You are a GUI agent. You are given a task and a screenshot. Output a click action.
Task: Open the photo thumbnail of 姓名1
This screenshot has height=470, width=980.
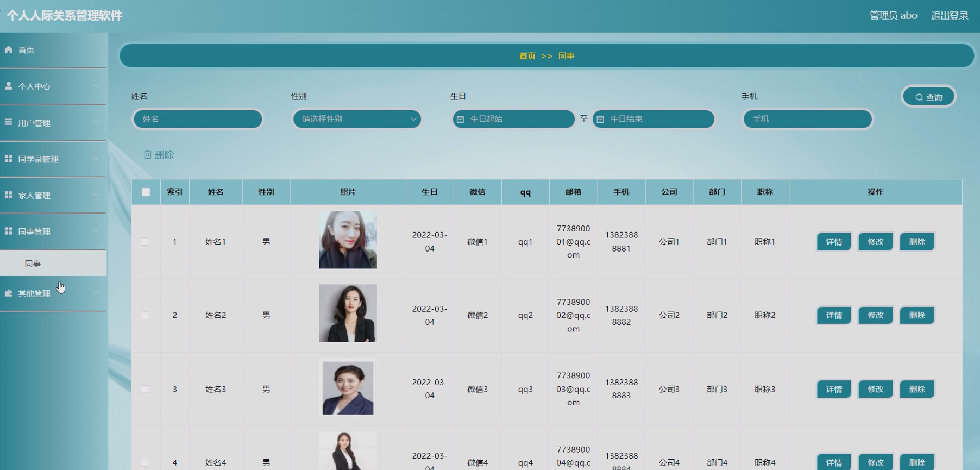[348, 240]
